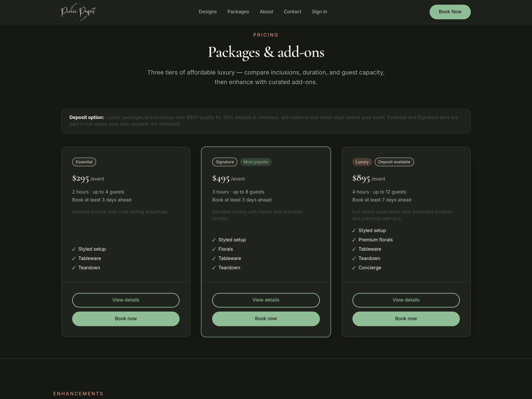The height and width of the screenshot is (399, 532).
Task: Click the checkmark beside Concierge
Action: click(354, 268)
